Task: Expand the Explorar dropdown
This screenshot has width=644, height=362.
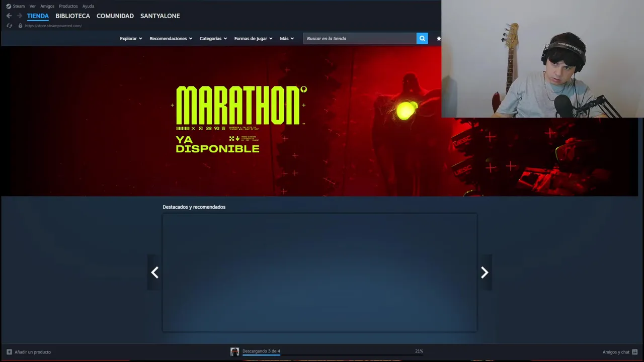Action: tap(131, 38)
